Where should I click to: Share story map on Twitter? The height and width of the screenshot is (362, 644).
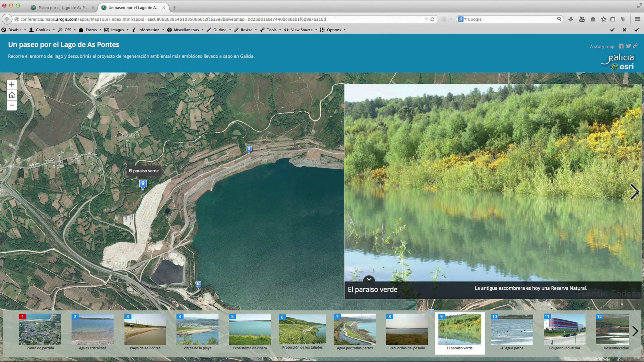tap(628, 46)
